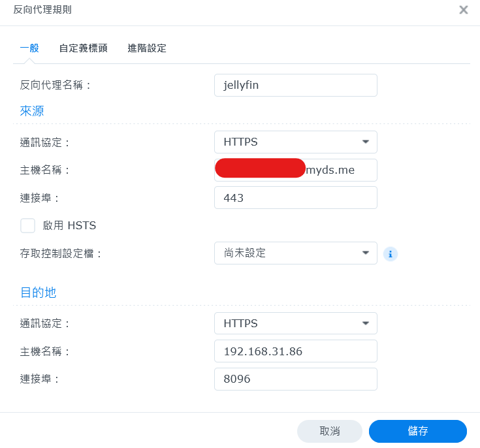Open the 存取控制設定檔 dropdown showing 尚未設定

point(296,253)
